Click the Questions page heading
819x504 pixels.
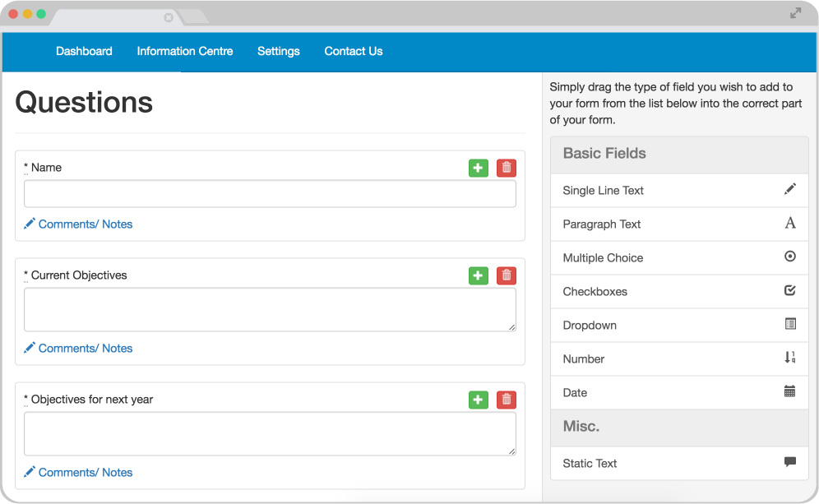tap(84, 103)
